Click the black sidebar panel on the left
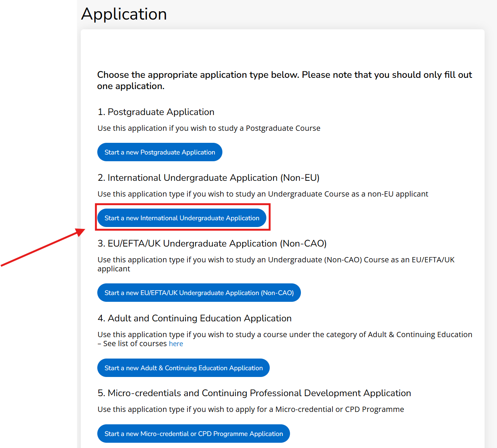Screen dimensions: 497x448 38,113
